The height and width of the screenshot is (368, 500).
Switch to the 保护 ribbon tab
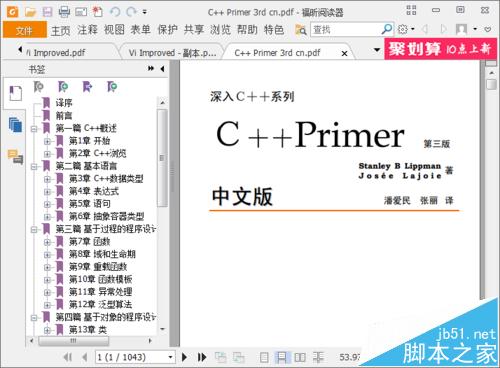tap(167, 30)
